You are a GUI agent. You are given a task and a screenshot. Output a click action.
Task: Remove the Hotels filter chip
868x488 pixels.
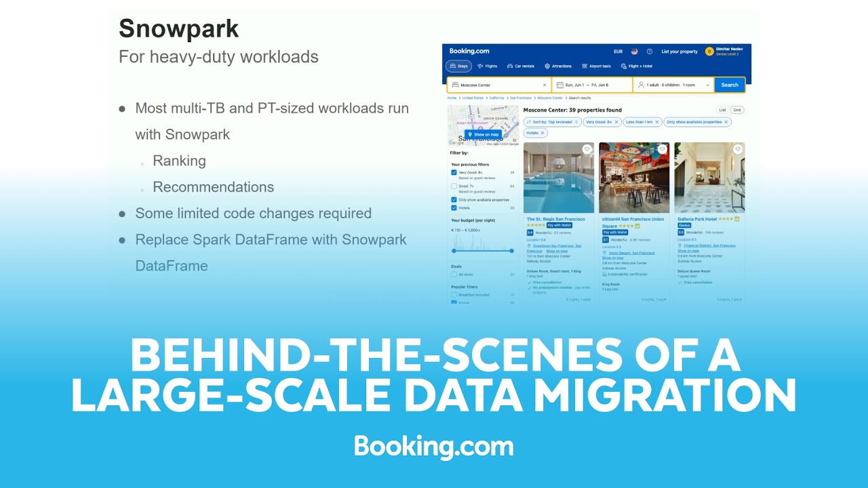click(542, 133)
